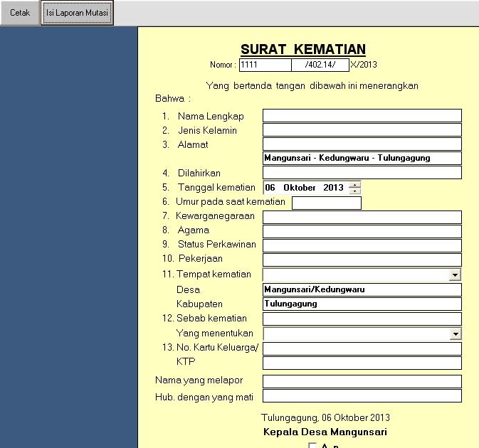Click the Tulungagung, 06 Oktober 2013 text
Image resolution: width=479 pixels, height=448 pixels.
pos(325,417)
